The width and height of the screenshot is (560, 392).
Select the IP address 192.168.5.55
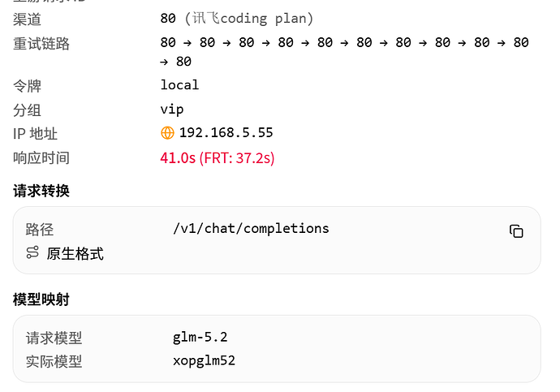[226, 133]
